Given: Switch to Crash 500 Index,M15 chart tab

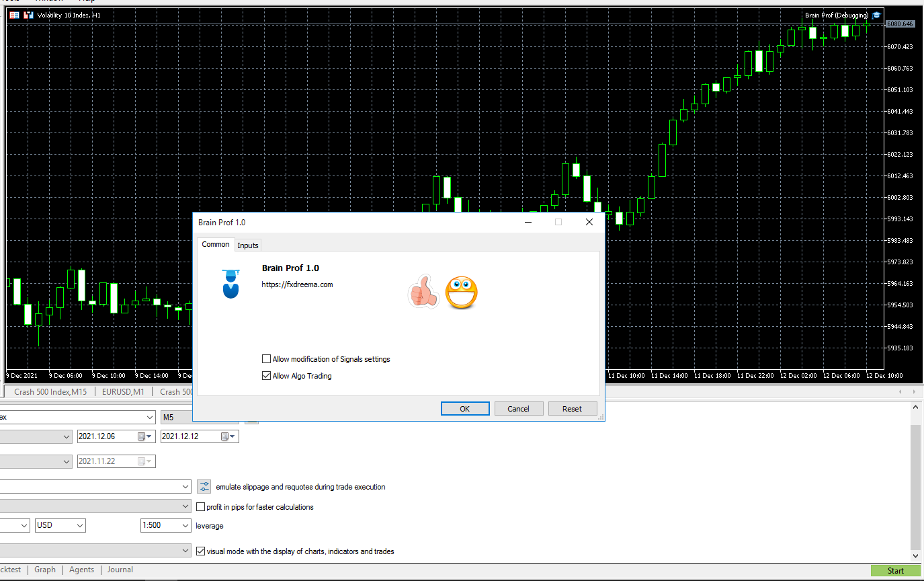Looking at the screenshot, I should 50,391.
